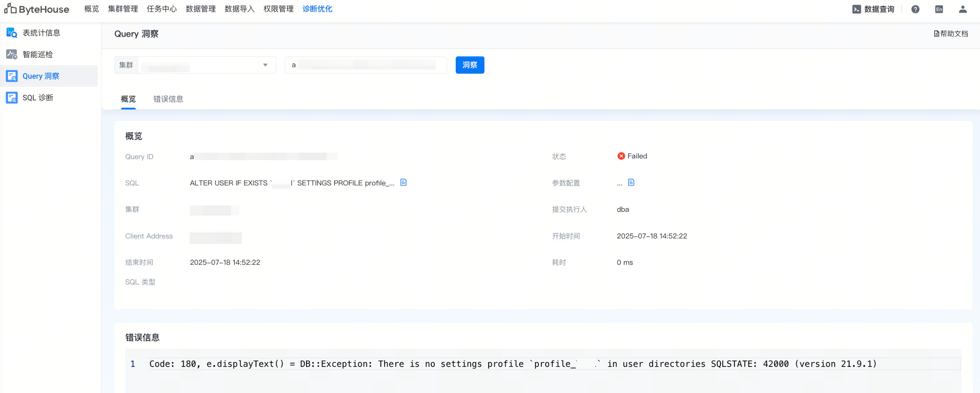Switch to the 错误信息 tab
980x393 pixels.
[168, 99]
